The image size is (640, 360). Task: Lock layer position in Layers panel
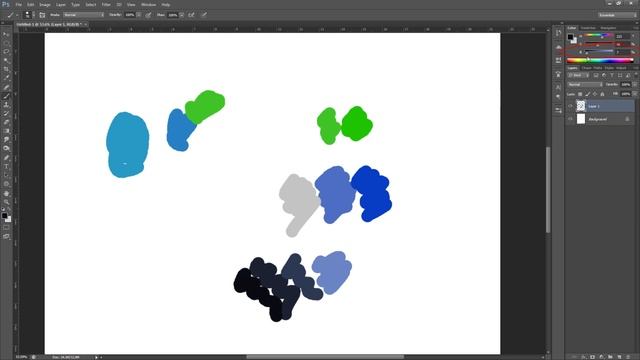[x=595, y=94]
